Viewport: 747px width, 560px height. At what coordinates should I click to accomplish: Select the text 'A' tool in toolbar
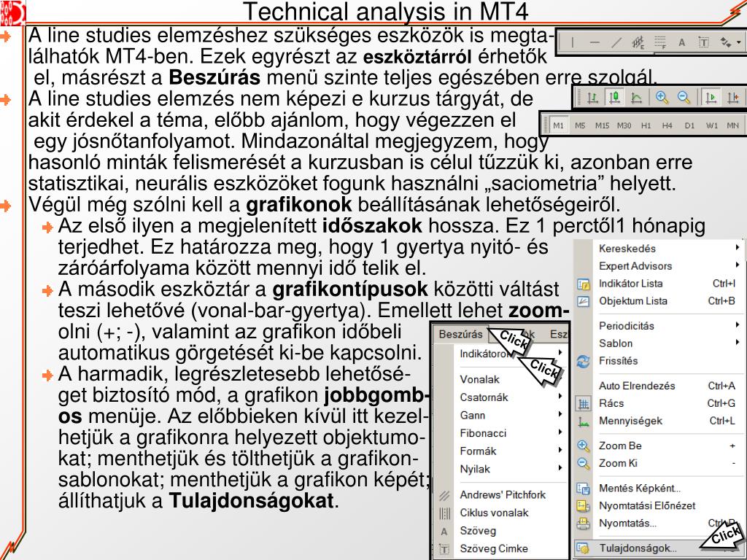(682, 43)
